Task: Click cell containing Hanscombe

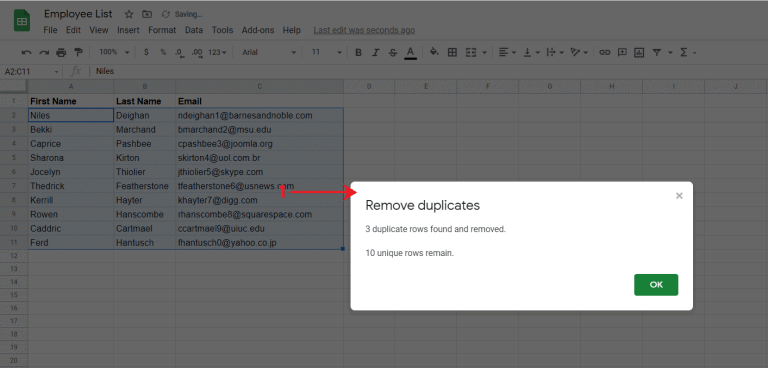Action: pyautogui.click(x=144, y=214)
